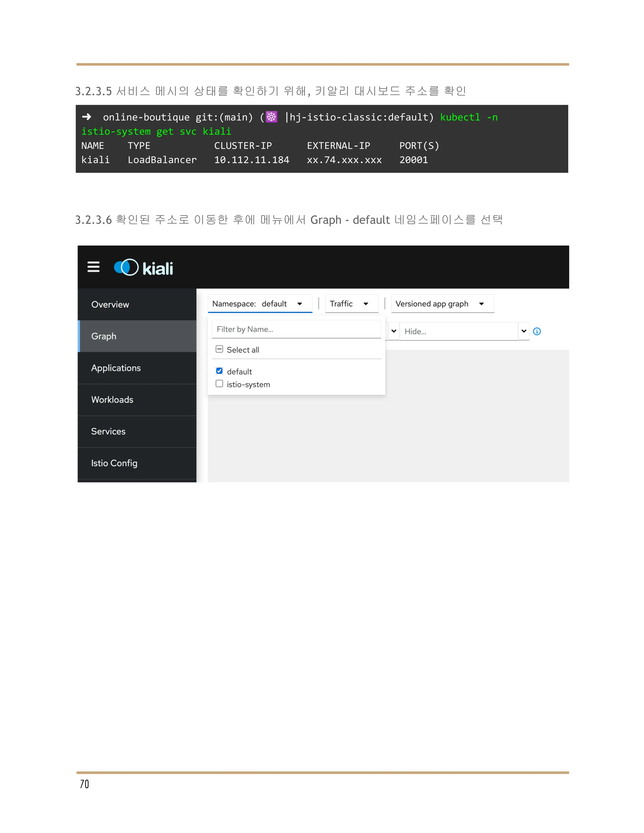
Task: Focus the Filter by Name field
Action: click(297, 329)
